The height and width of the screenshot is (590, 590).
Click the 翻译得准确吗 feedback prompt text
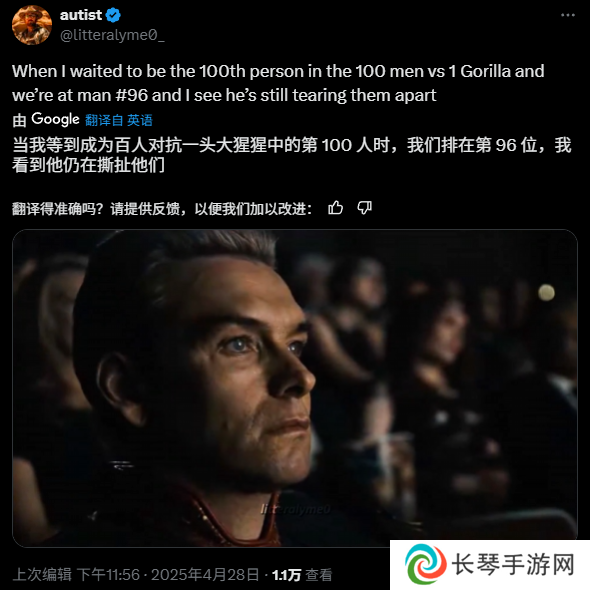pyautogui.click(x=162, y=208)
